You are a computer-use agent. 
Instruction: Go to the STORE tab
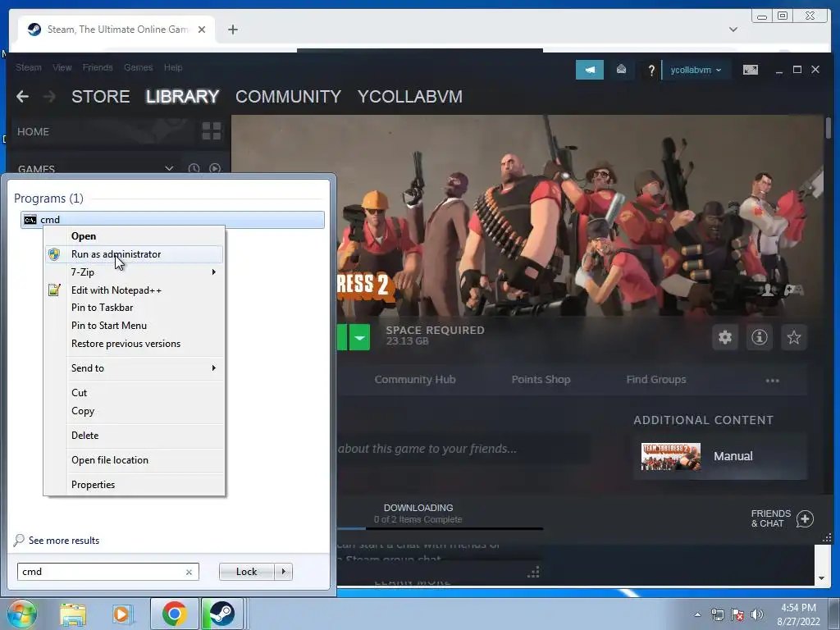tap(101, 97)
